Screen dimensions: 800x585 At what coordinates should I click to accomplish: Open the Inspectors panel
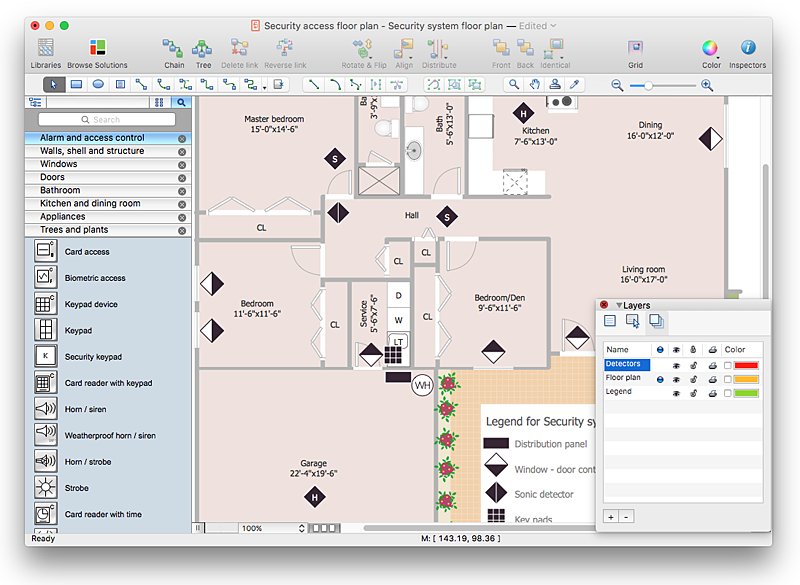coord(747,48)
